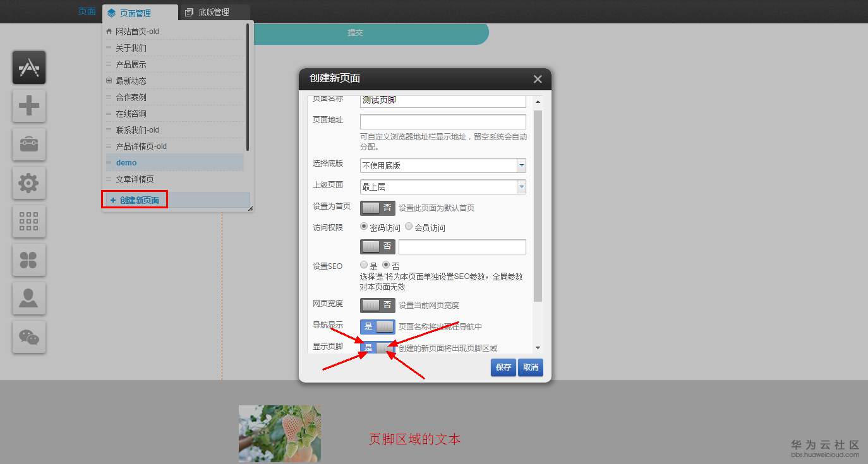
Task: Cancel the dialog with 取消
Action: [x=531, y=367]
